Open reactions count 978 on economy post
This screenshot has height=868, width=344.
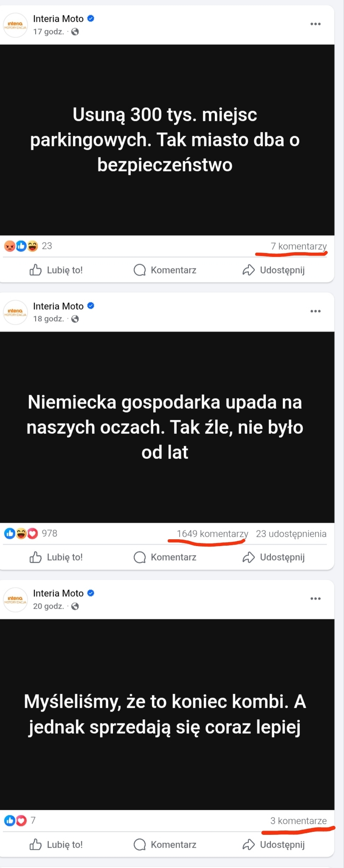(49, 533)
